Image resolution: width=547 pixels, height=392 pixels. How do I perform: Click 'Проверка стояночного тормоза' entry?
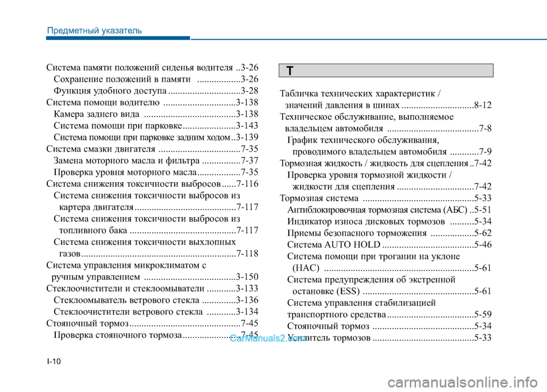[x=156, y=335]
